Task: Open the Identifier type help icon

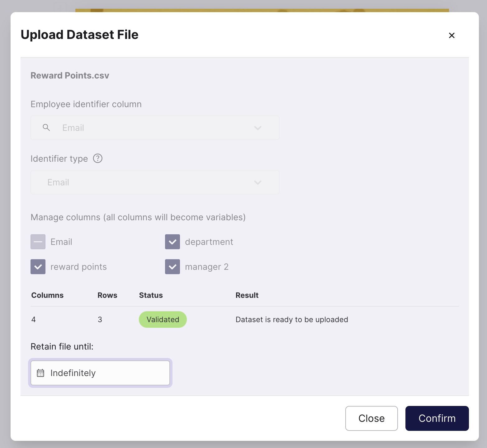Action: [98, 159]
